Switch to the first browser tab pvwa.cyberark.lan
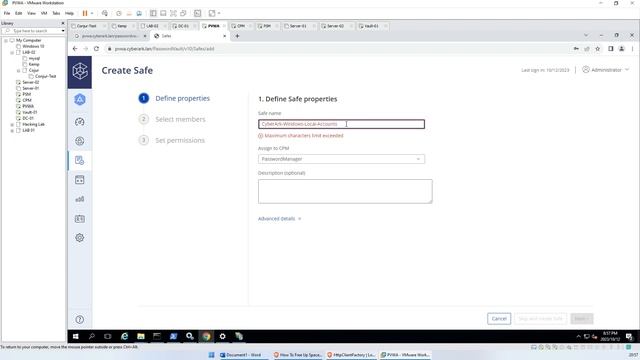Viewport: 640px width, 360px height. click(x=109, y=36)
